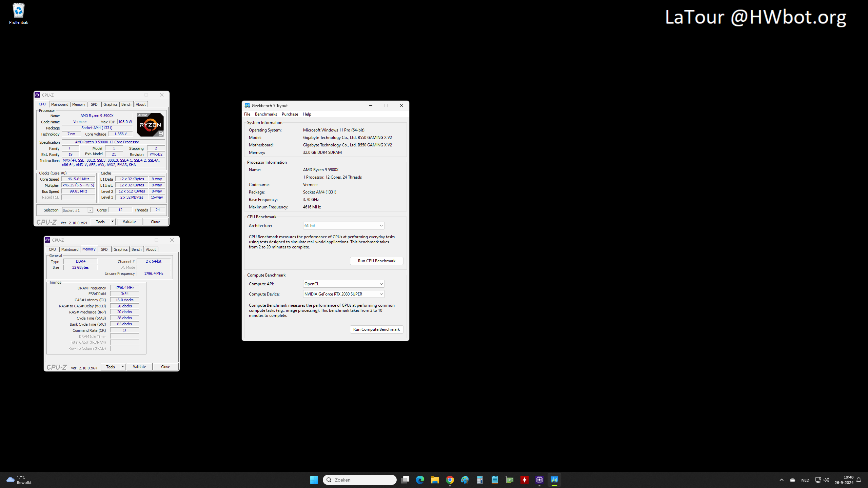868x488 pixels.
Task: Open network settings from the tray
Action: coord(818,480)
